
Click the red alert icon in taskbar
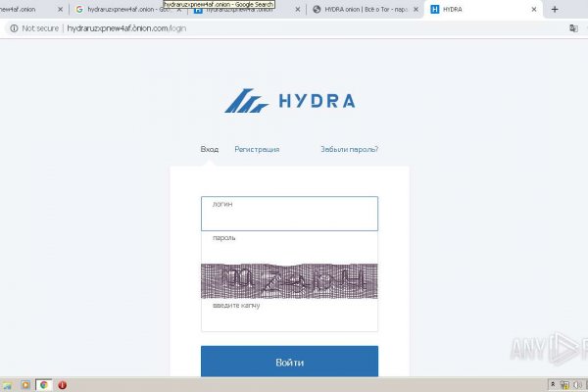click(62, 385)
